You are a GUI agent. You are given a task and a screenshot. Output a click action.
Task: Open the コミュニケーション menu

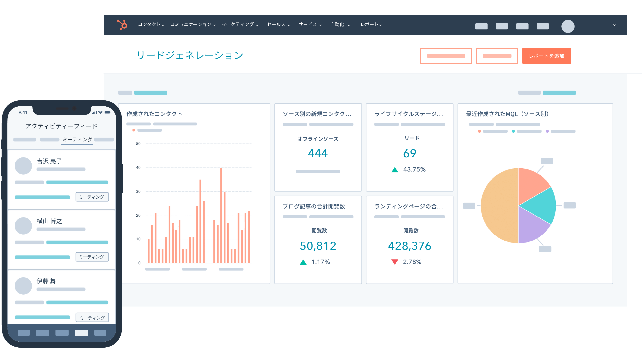[x=193, y=25]
